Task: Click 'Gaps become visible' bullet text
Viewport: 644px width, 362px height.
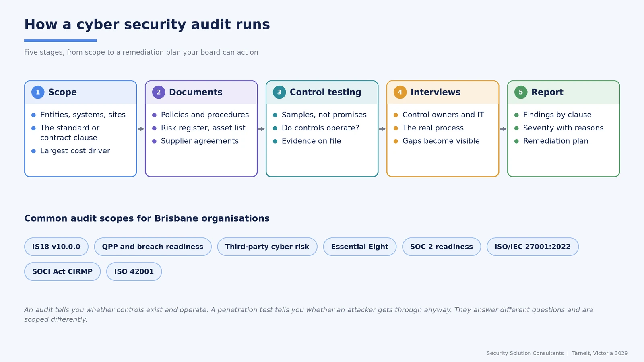Action: (x=441, y=141)
